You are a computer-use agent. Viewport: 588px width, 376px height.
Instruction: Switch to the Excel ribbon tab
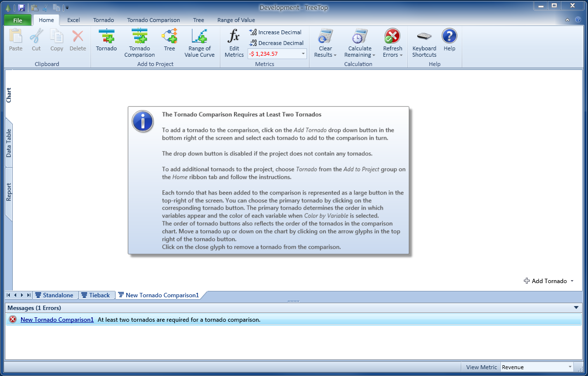click(x=73, y=20)
